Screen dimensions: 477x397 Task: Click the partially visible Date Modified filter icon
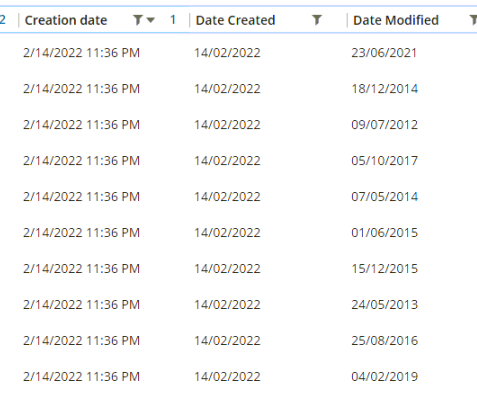pyautogui.click(x=473, y=20)
